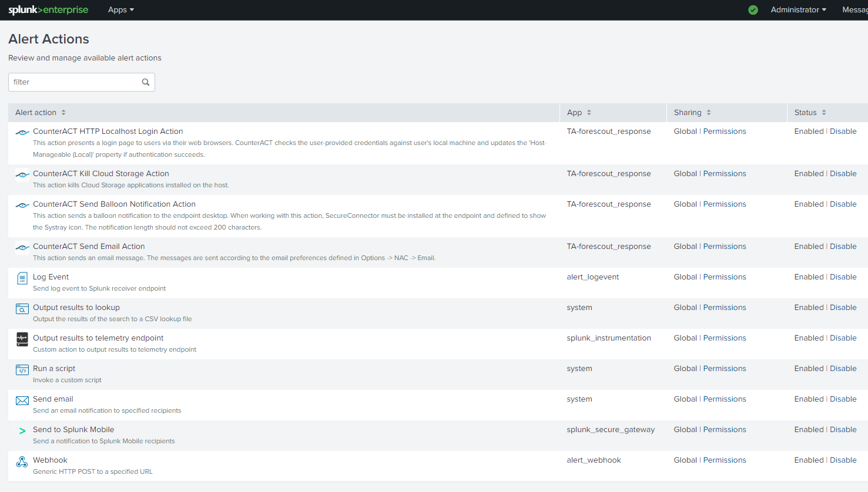Click the Output results to lookup icon

point(22,309)
